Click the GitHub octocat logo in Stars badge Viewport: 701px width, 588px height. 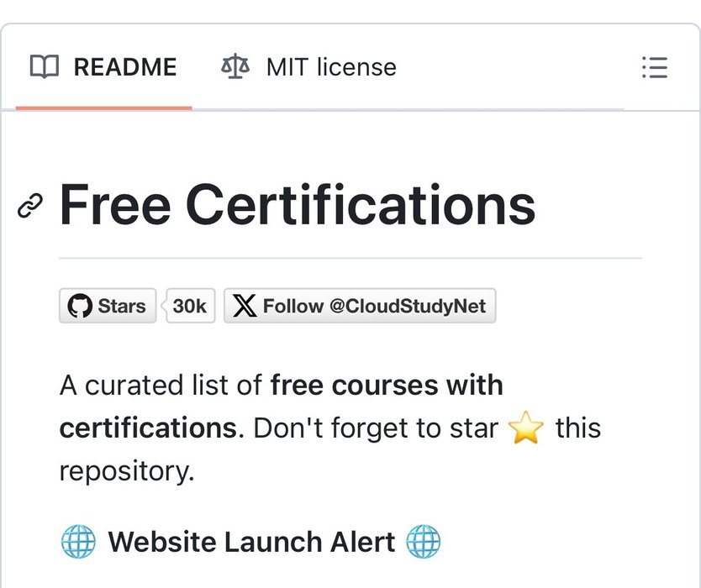click(x=80, y=306)
